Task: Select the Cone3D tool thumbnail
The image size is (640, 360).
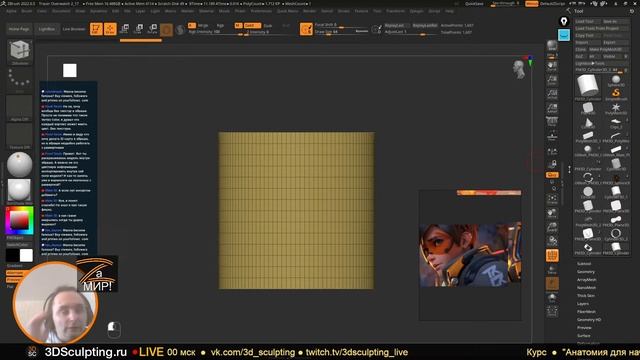Action: coord(588,123)
